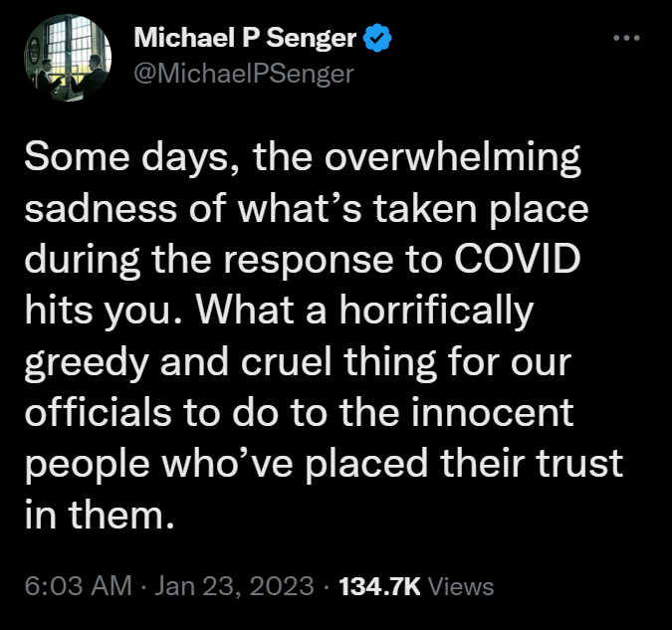
Task: Click the Views label beside the count
Action: pyautogui.click(x=461, y=586)
